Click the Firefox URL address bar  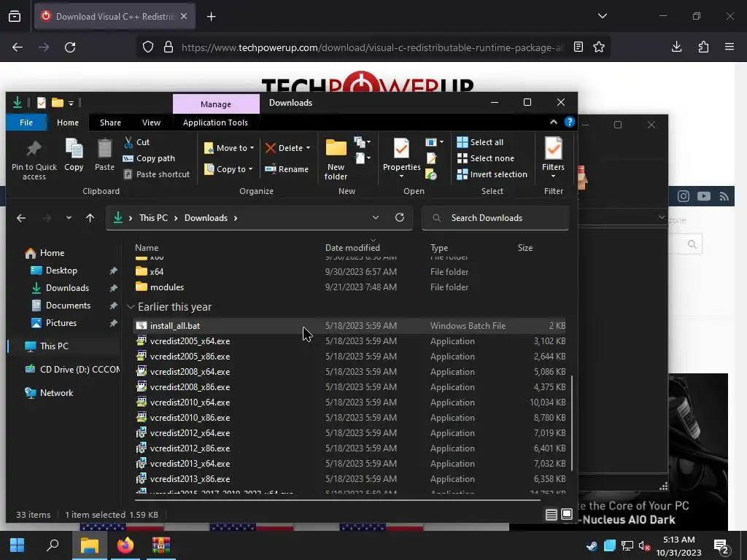[371, 47]
